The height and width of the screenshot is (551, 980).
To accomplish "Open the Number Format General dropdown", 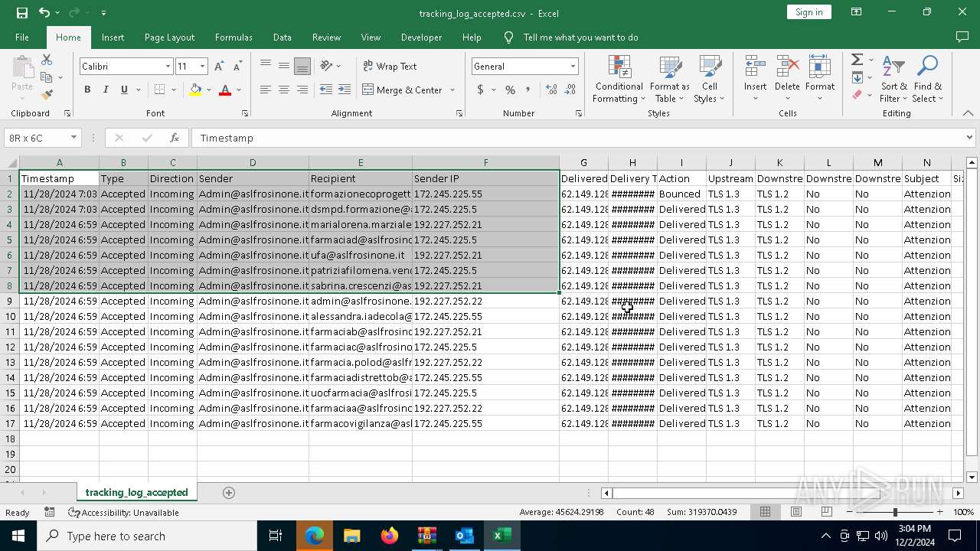I will 572,67.
